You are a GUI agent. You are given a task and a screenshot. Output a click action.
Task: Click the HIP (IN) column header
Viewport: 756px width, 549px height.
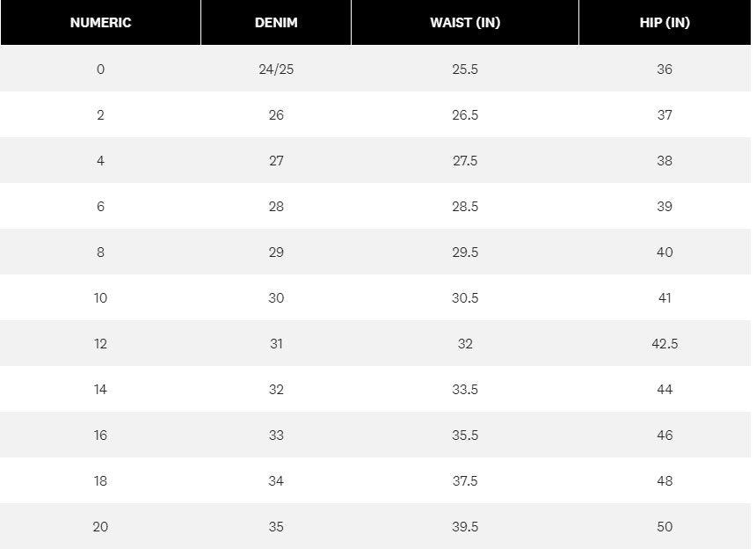665,23
